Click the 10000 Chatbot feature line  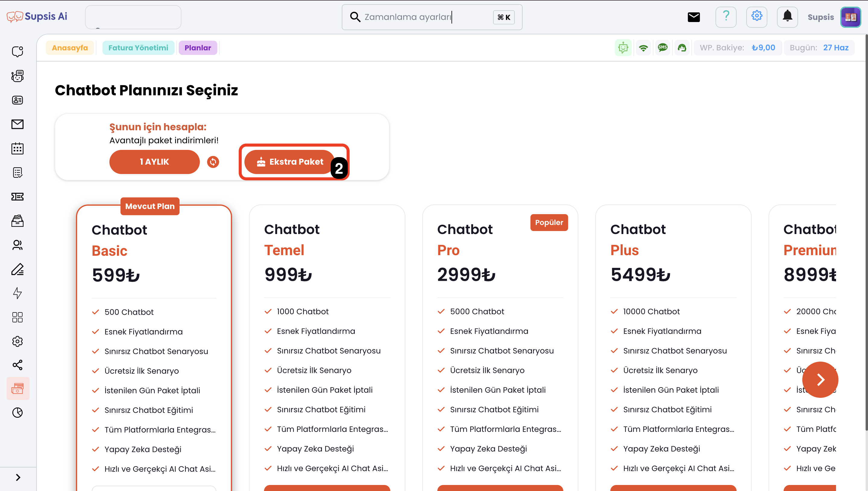(645, 312)
